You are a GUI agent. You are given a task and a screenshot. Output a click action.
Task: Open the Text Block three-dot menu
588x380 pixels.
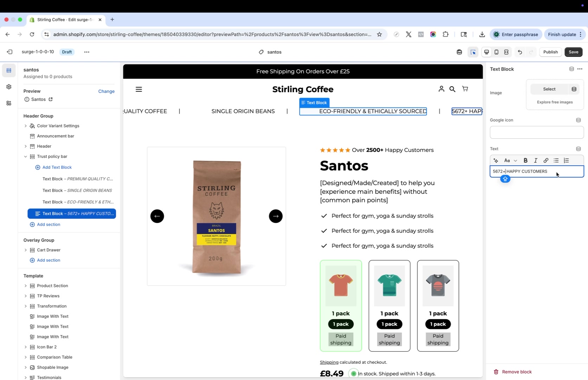(580, 69)
